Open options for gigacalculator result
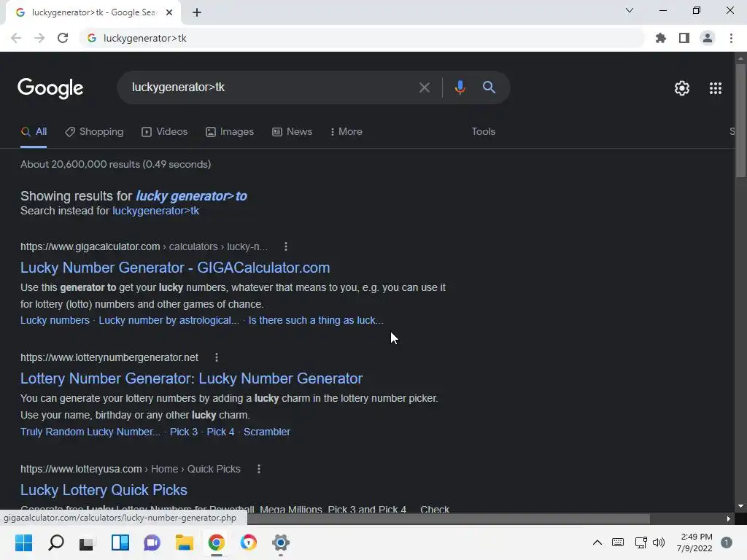The width and height of the screenshot is (747, 560). coord(286,246)
